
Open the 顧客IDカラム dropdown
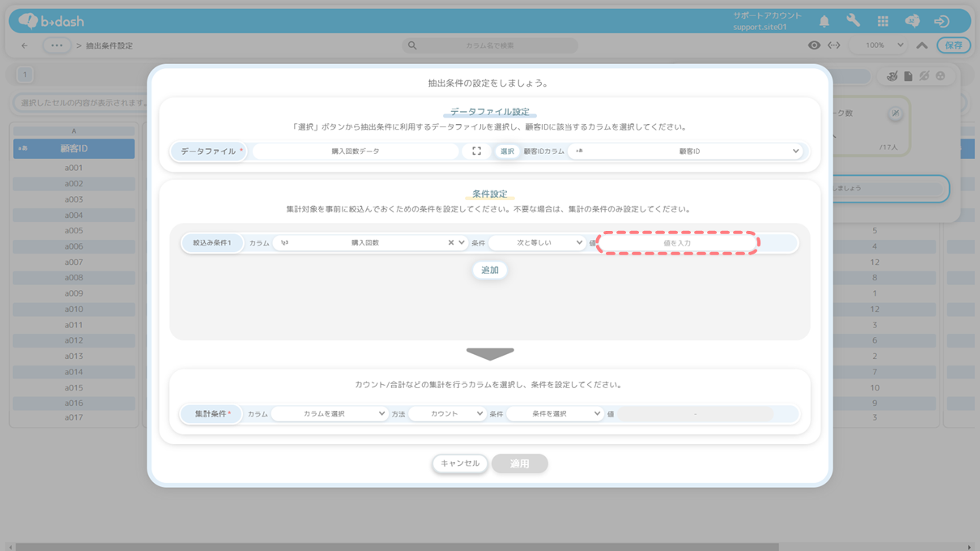pos(687,152)
